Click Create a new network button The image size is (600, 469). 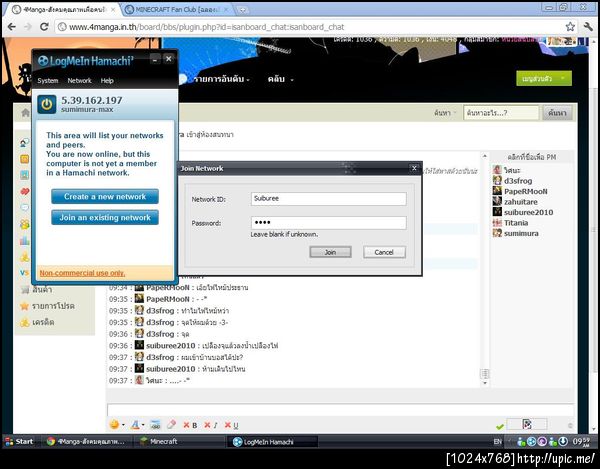point(105,197)
